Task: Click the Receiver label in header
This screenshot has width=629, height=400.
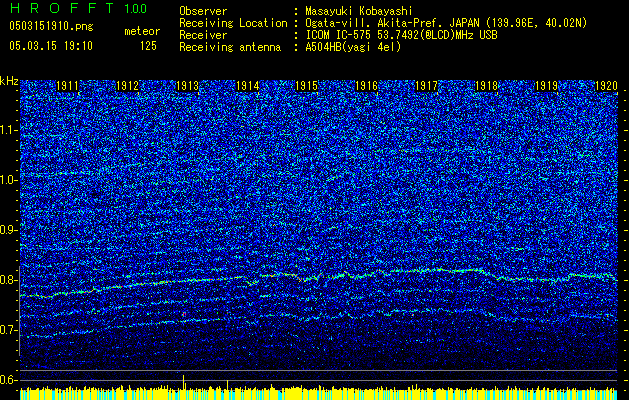Action: click(x=203, y=35)
